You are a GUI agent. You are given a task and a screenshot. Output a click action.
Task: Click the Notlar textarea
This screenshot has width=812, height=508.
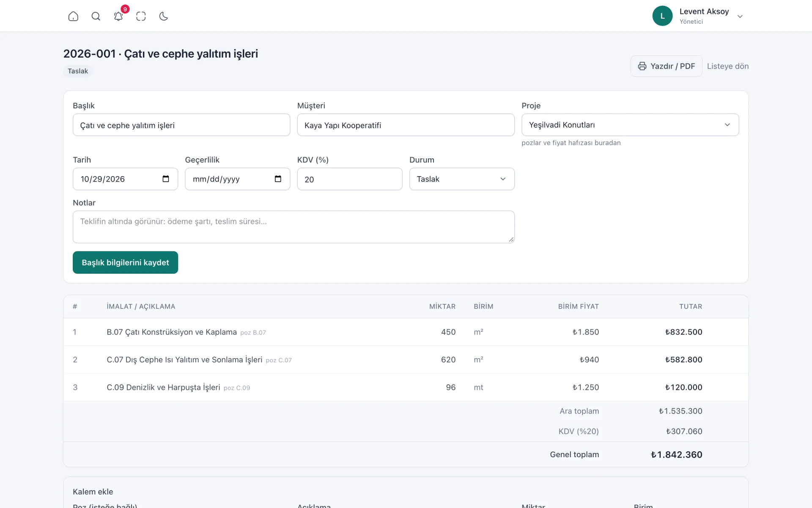tap(294, 227)
